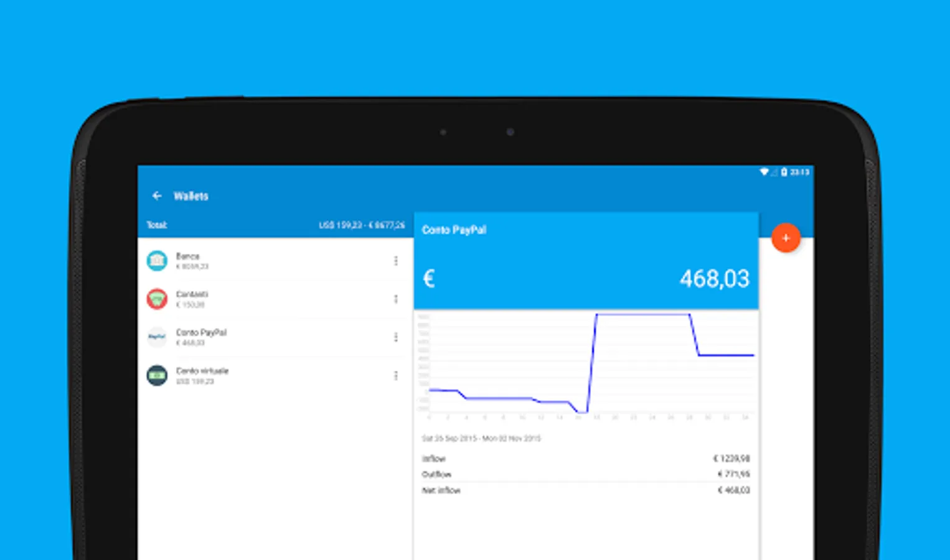Tap the orange plus add button
950x560 pixels.
point(786,238)
